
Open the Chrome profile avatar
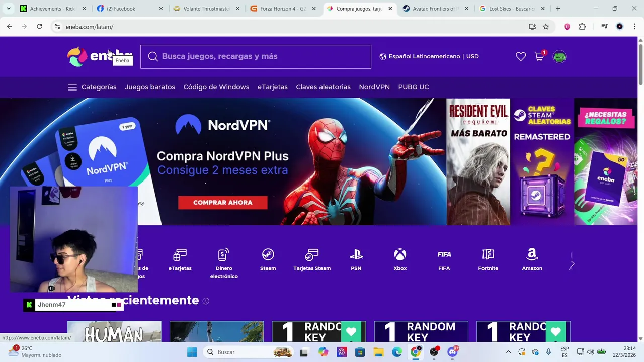620,27
